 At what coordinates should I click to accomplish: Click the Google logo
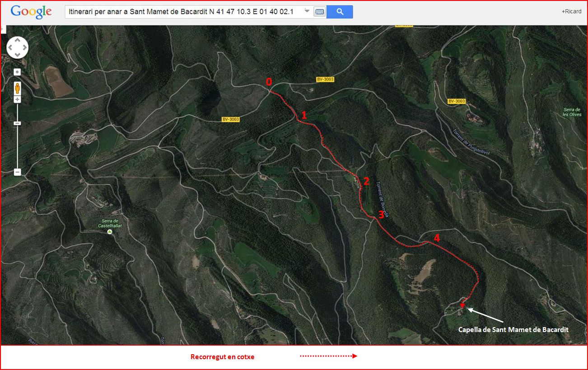[31, 12]
